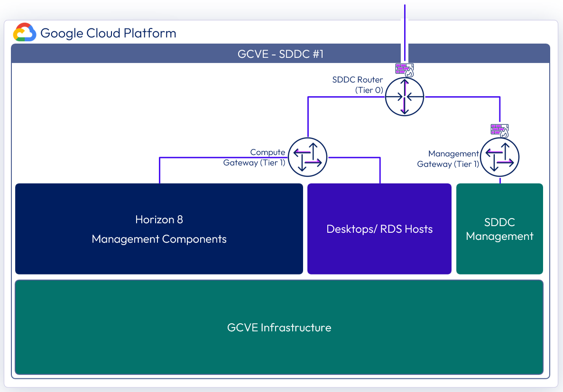Click the SDDC Management block
Image resolution: width=563 pixels, height=392 pixels.
[499, 229]
